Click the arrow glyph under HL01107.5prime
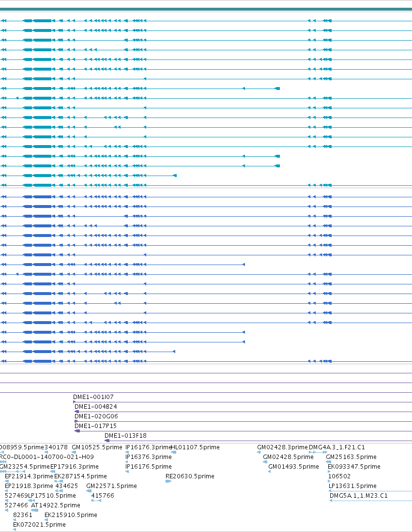The image size is (412, 532). point(174,452)
